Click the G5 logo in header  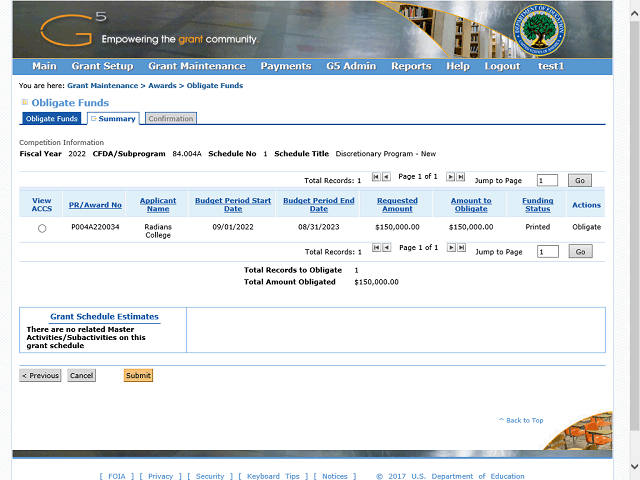[x=73, y=29]
